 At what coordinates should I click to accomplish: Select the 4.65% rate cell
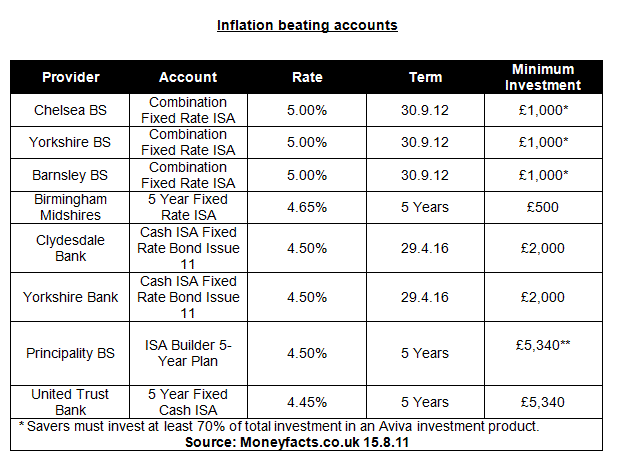coord(307,207)
